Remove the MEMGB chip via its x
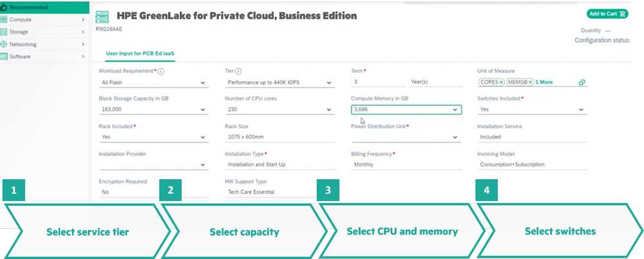 click(530, 82)
